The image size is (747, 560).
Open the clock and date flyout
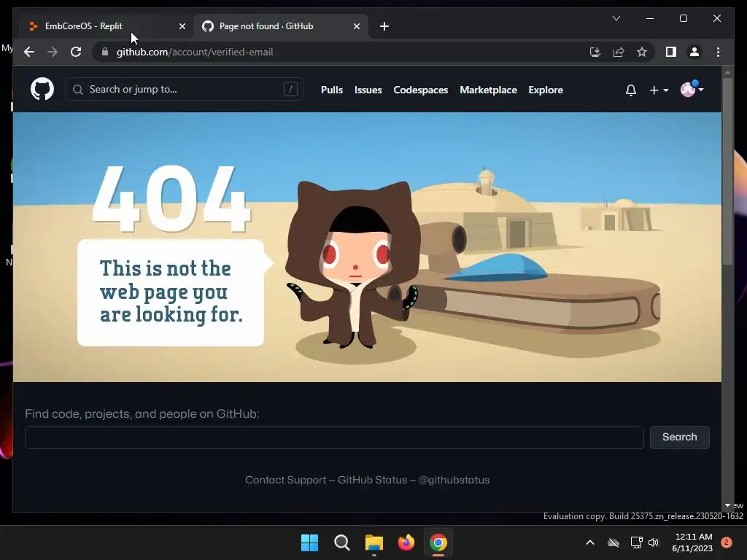click(x=692, y=542)
